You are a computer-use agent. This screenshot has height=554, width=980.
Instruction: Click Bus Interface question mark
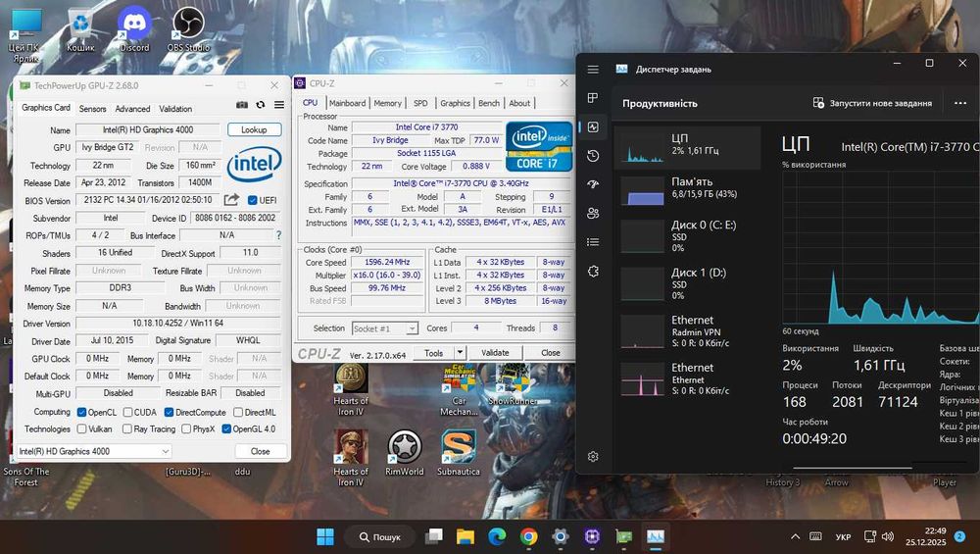tap(278, 235)
